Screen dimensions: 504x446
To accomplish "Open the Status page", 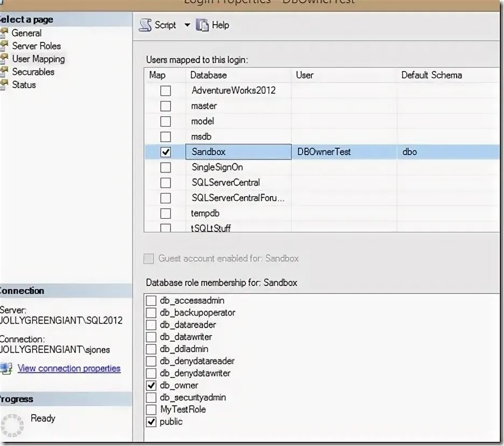I will coord(25,85).
